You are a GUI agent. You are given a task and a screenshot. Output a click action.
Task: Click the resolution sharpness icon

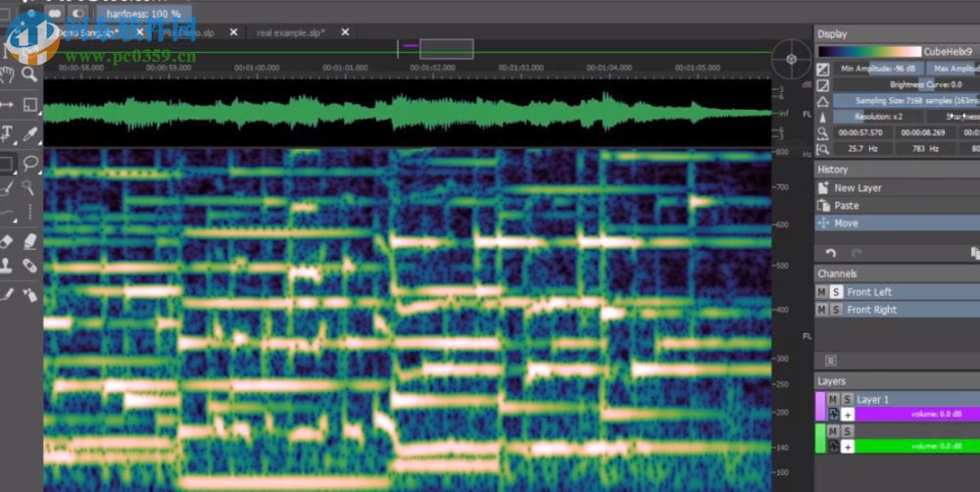[x=823, y=117]
